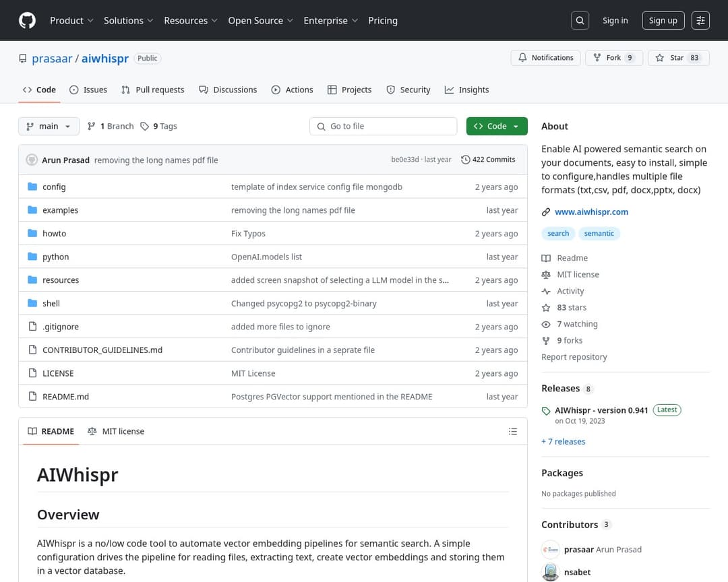Image resolution: width=728 pixels, height=582 pixels.
Task: Switch to the Actions tab
Action: pos(292,90)
